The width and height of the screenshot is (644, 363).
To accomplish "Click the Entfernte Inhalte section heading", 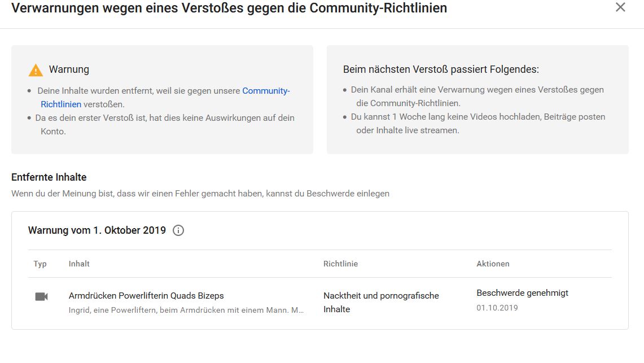I will (49, 177).
